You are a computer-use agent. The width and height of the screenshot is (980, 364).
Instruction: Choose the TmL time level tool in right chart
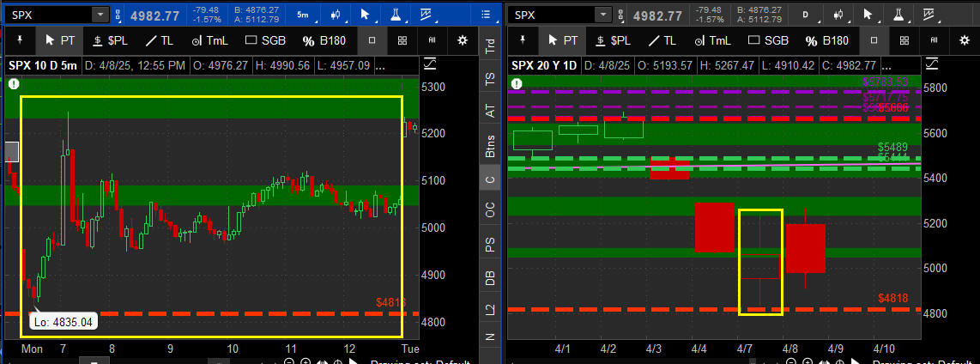pyautogui.click(x=708, y=40)
